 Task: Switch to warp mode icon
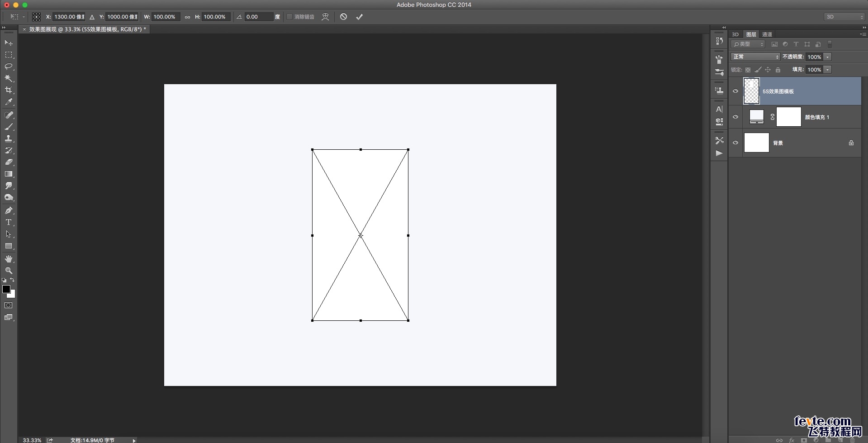[325, 17]
